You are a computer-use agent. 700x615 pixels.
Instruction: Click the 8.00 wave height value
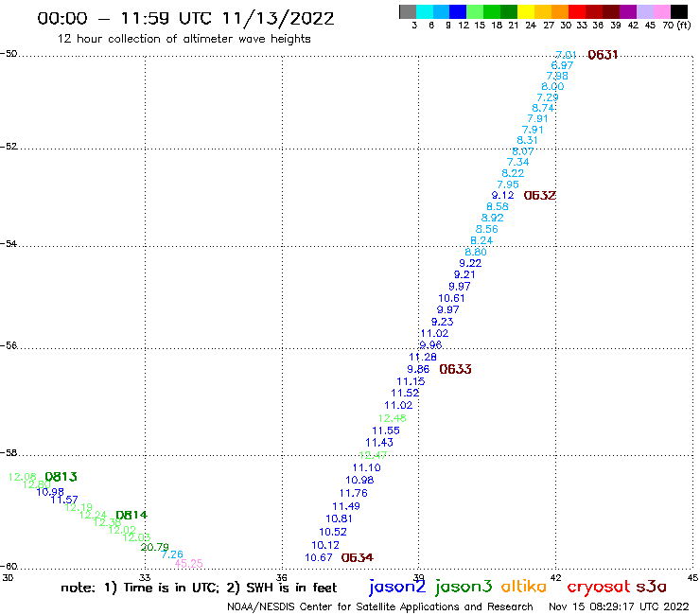pyautogui.click(x=552, y=87)
